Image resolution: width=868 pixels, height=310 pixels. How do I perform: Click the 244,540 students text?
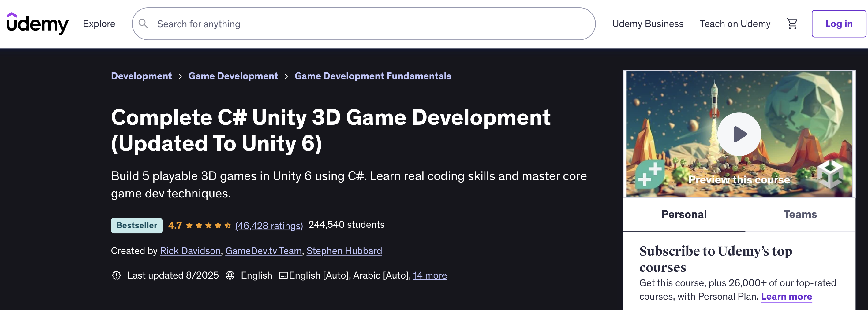click(x=346, y=224)
